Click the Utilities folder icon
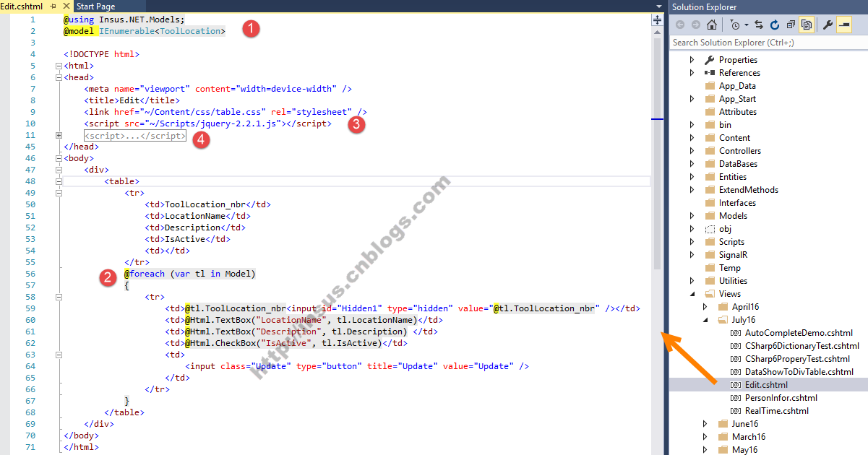868x455 pixels. (710, 281)
